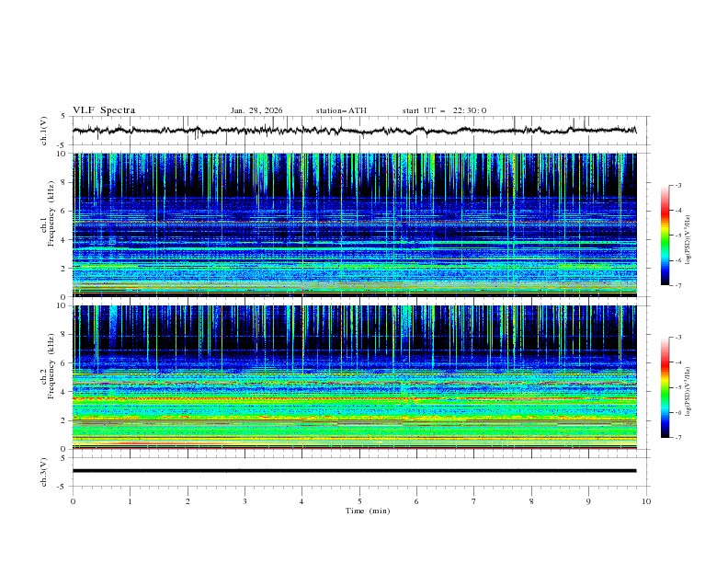This screenshot has height=563, width=728.
Task: Click the '4' kHz tick on ch.2 spectrogram
Action: (65, 392)
